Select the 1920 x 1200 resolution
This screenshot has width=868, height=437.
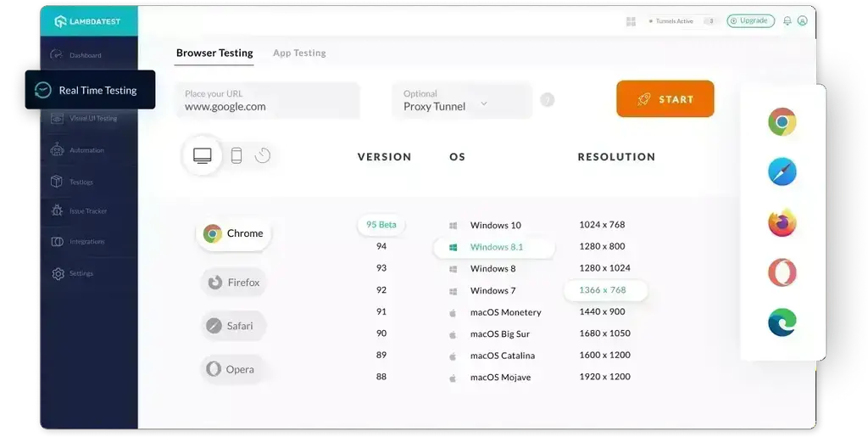[x=604, y=377]
